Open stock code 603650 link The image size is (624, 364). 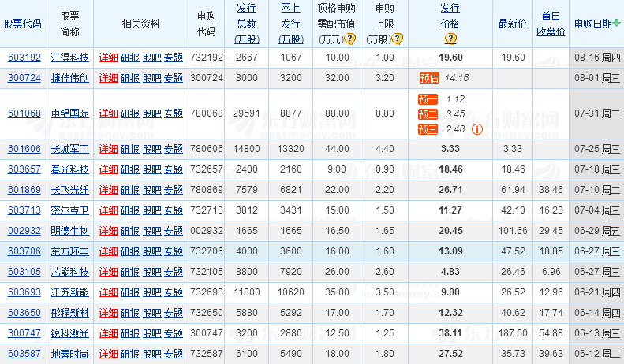[x=24, y=313]
